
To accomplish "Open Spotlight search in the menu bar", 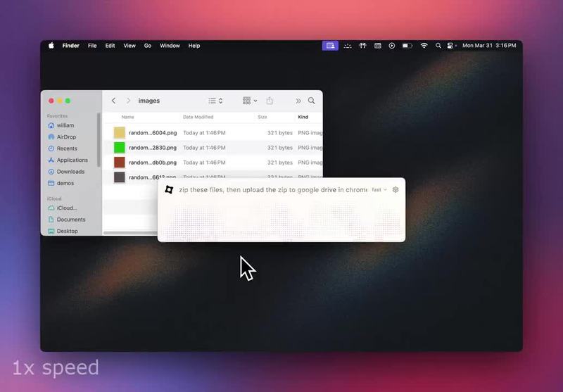I will pyautogui.click(x=438, y=46).
